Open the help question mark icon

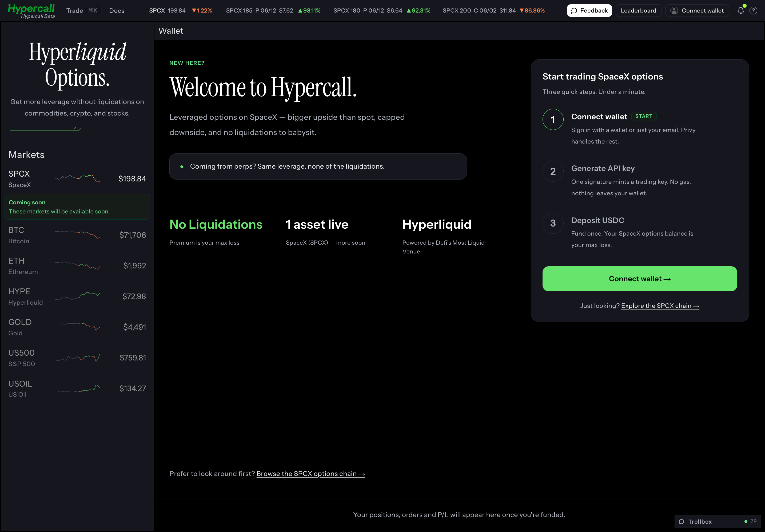point(753,10)
